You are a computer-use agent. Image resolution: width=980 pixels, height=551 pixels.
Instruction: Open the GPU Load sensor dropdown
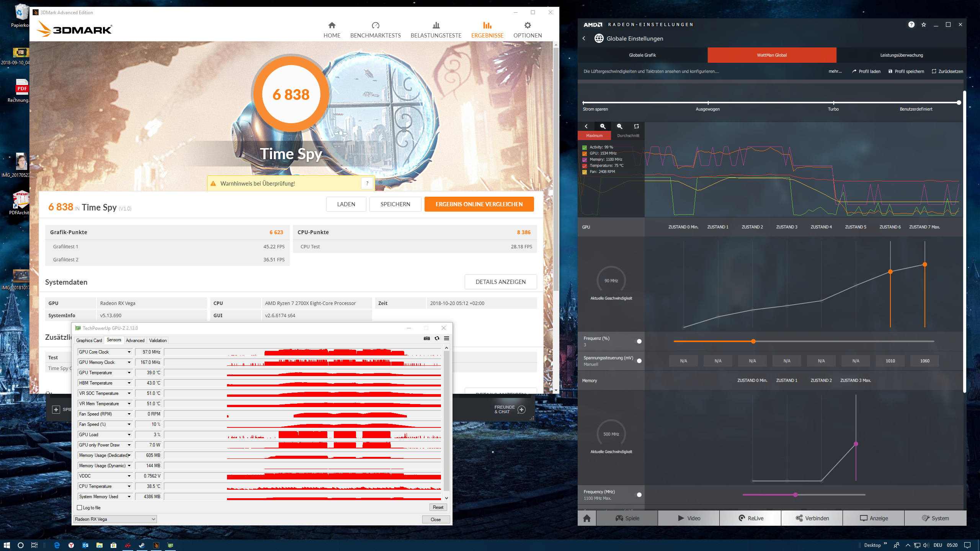[129, 435]
